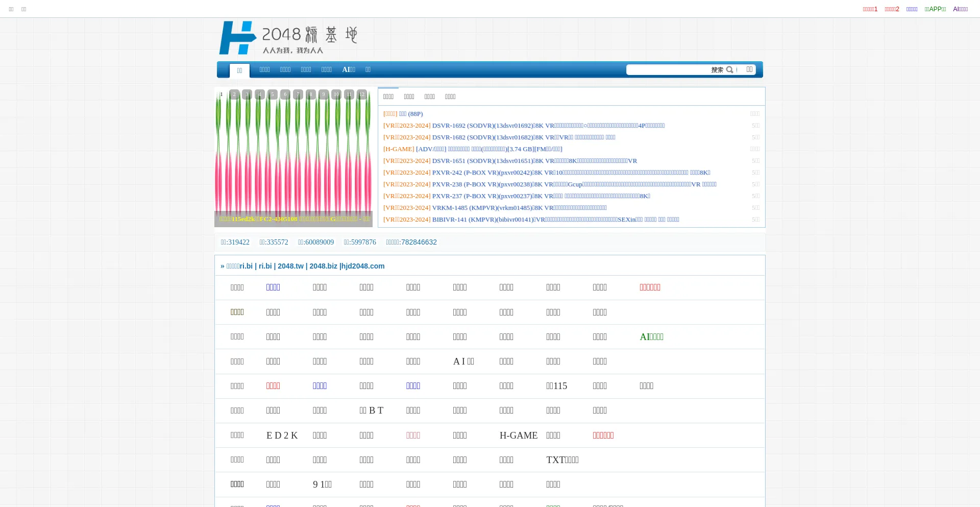Image resolution: width=980 pixels, height=507 pixels.
Task: Open the H-GAME board link
Action: [x=519, y=436]
